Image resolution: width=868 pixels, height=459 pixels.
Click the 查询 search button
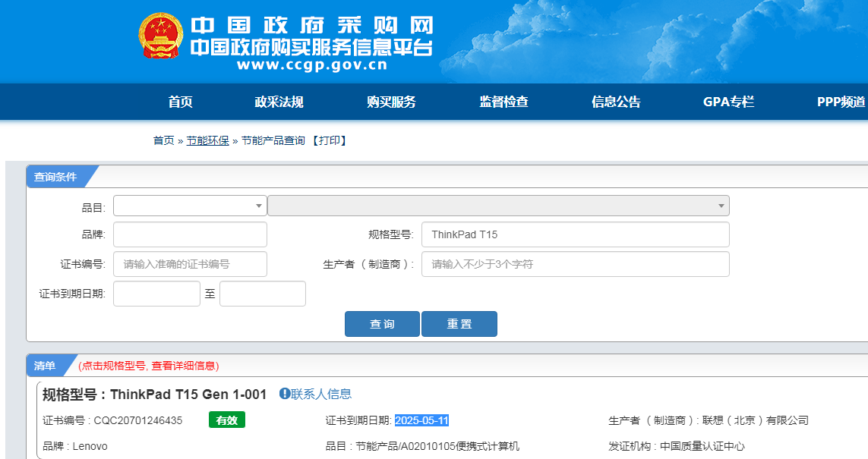382,324
